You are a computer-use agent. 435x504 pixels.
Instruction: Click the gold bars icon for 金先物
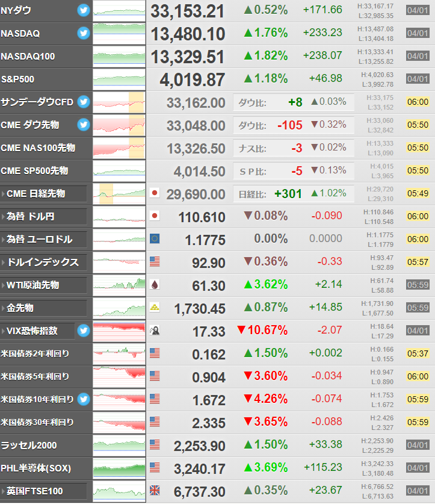[x=155, y=307]
